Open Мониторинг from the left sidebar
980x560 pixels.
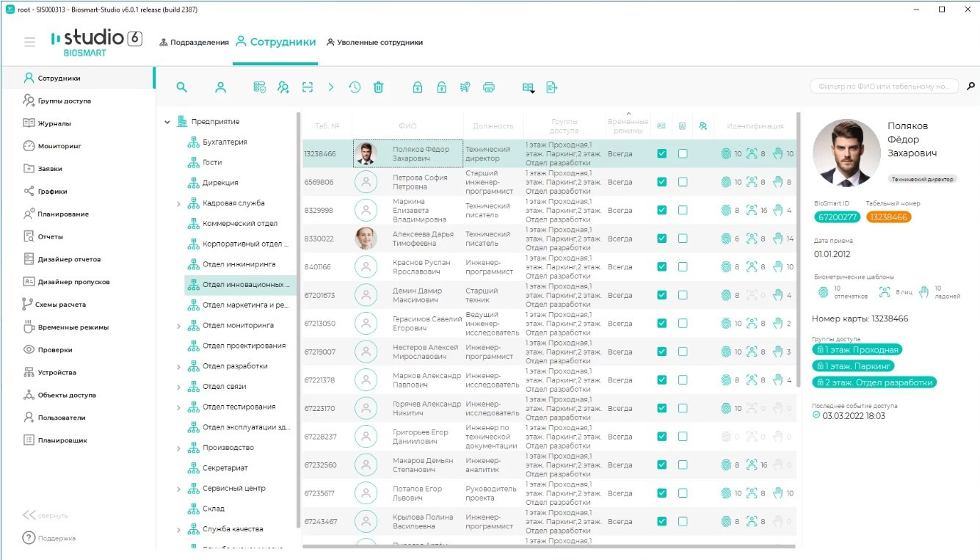59,146
